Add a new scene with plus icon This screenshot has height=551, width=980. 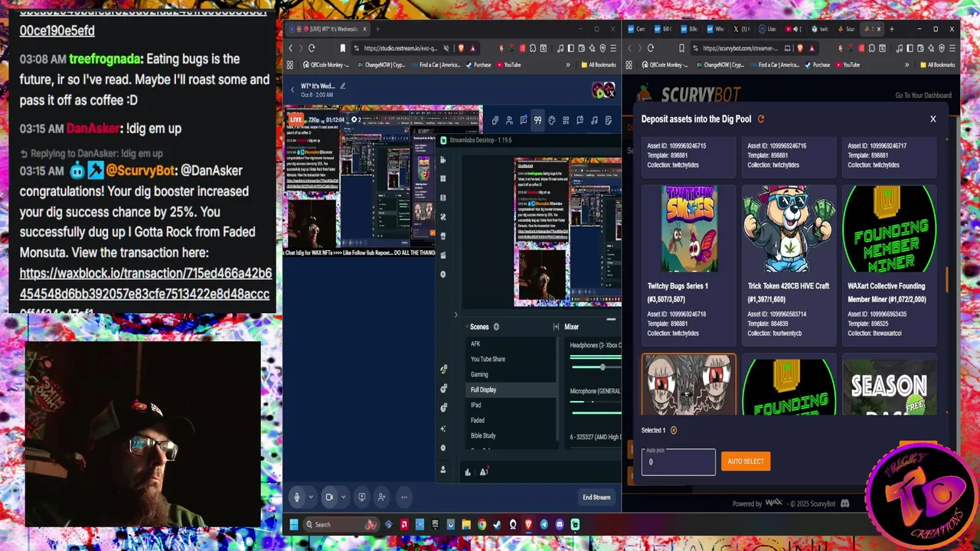pos(496,327)
